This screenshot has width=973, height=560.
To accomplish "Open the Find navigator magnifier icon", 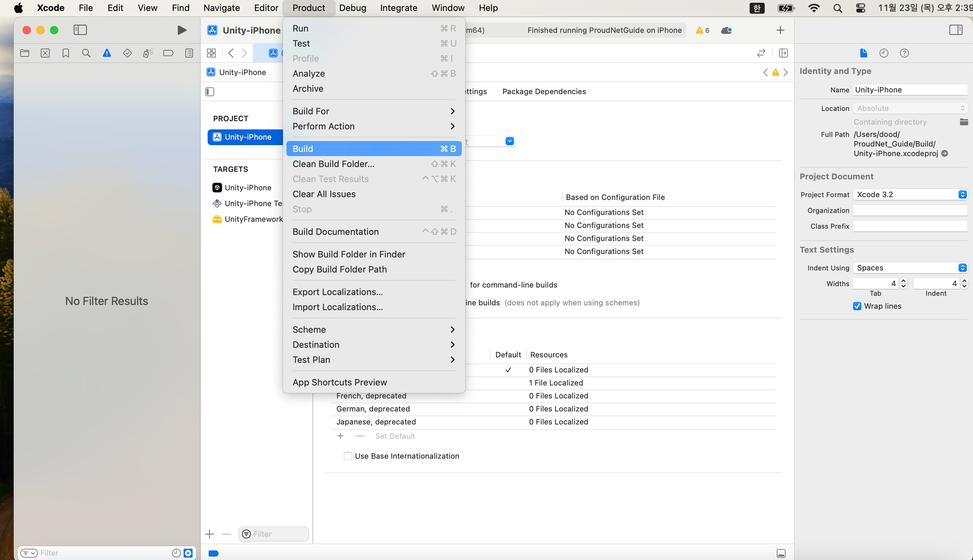I will (x=86, y=53).
